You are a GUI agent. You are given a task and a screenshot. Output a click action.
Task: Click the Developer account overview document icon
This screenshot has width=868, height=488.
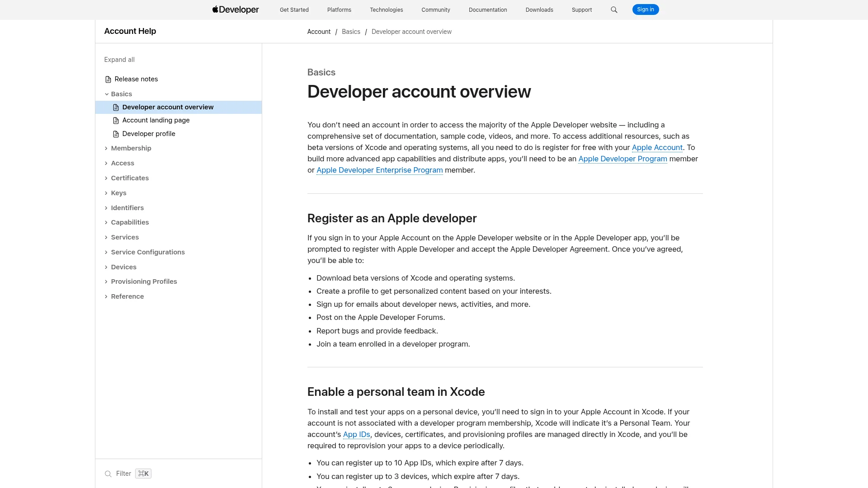pyautogui.click(x=116, y=108)
